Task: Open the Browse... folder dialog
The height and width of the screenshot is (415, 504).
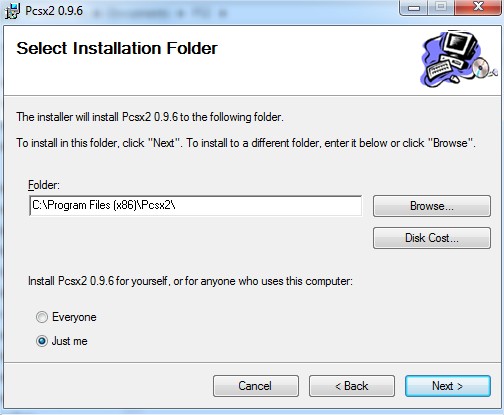Action: tap(432, 206)
